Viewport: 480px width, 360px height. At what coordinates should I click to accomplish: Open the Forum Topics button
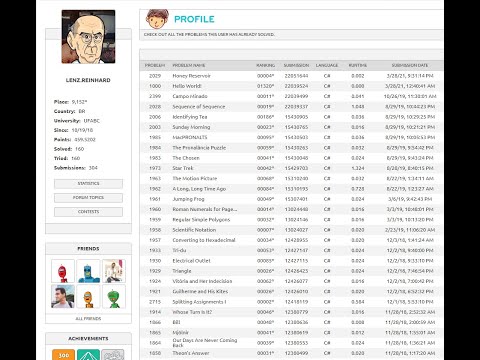tap(88, 198)
